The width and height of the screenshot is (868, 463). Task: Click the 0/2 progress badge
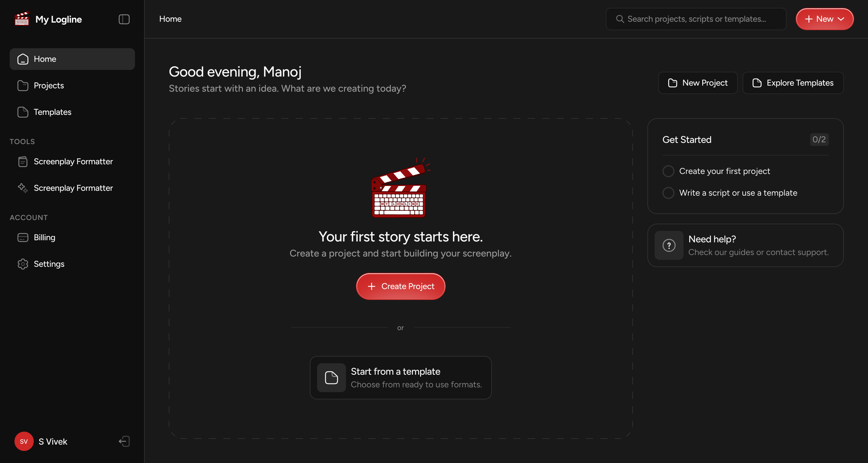[819, 140]
